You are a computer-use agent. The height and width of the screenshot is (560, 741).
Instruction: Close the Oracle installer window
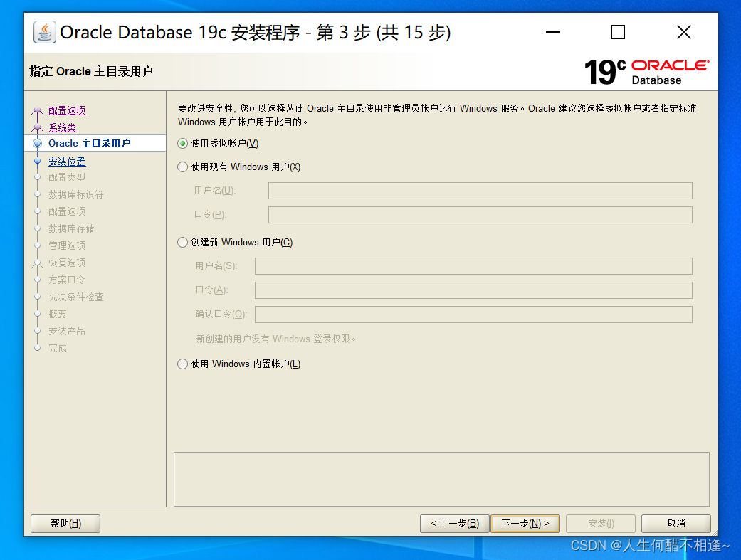(684, 32)
